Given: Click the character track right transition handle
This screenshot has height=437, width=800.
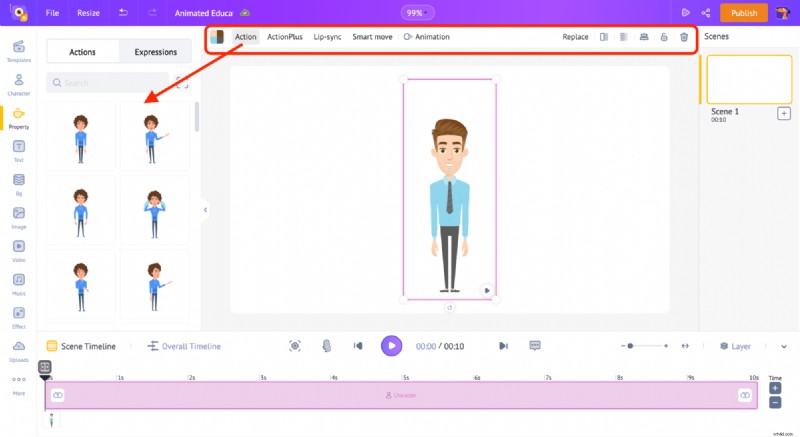Looking at the screenshot, I should [745, 395].
